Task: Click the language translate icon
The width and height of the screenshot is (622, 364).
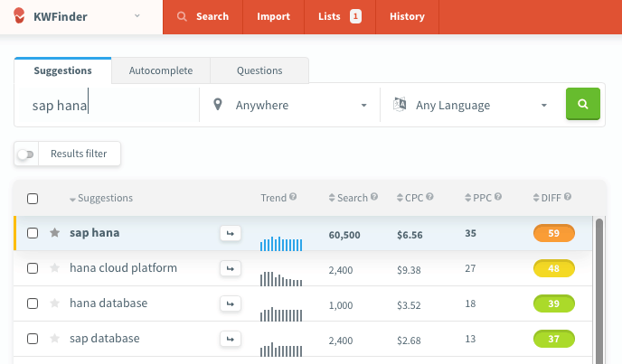Action: pyautogui.click(x=400, y=104)
